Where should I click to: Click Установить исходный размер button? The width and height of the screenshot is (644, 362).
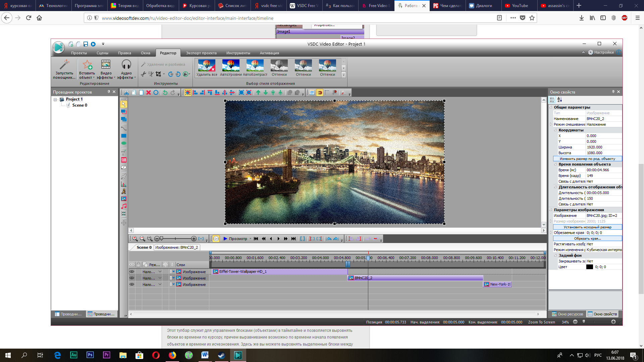(587, 227)
